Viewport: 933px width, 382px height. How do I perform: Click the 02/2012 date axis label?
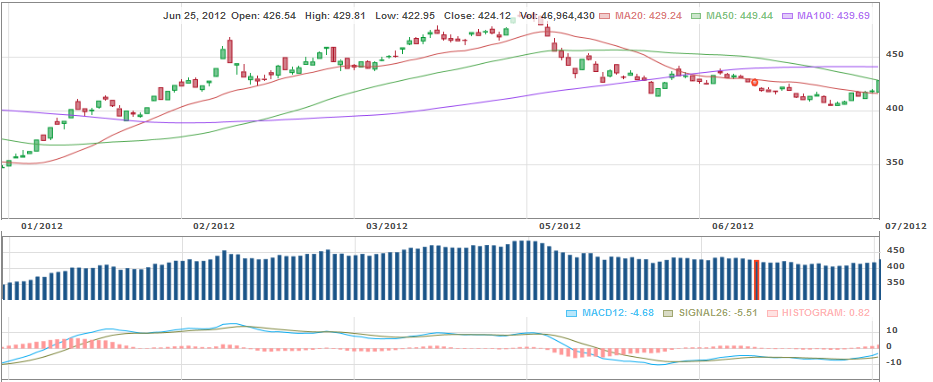pos(214,226)
